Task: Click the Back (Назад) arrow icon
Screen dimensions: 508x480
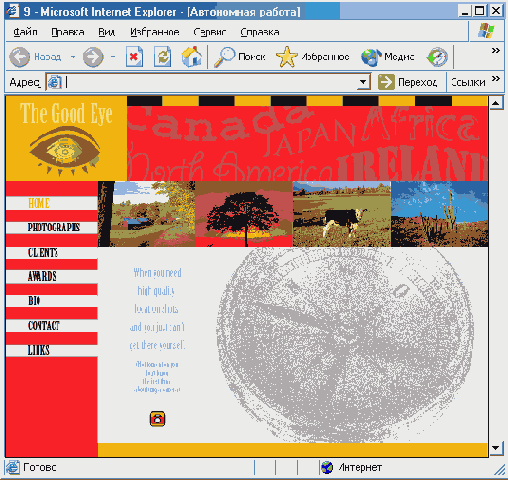Action: click(19, 57)
